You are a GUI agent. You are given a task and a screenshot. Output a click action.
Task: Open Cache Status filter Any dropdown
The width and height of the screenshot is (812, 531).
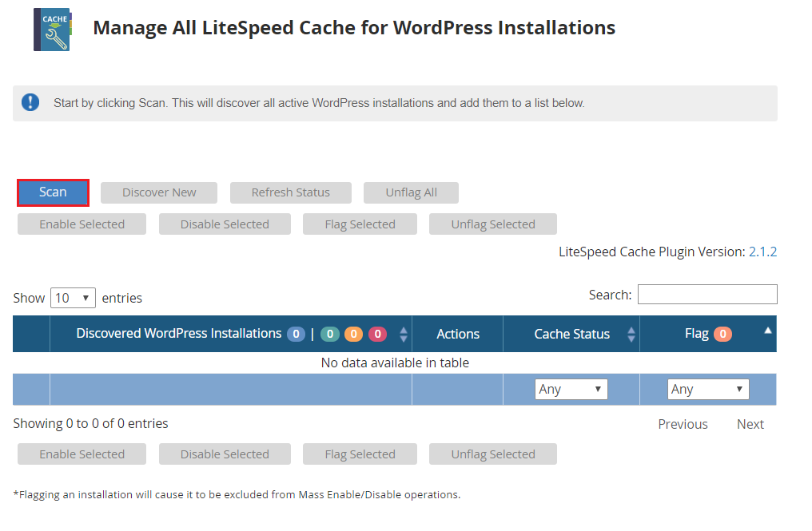click(571, 389)
